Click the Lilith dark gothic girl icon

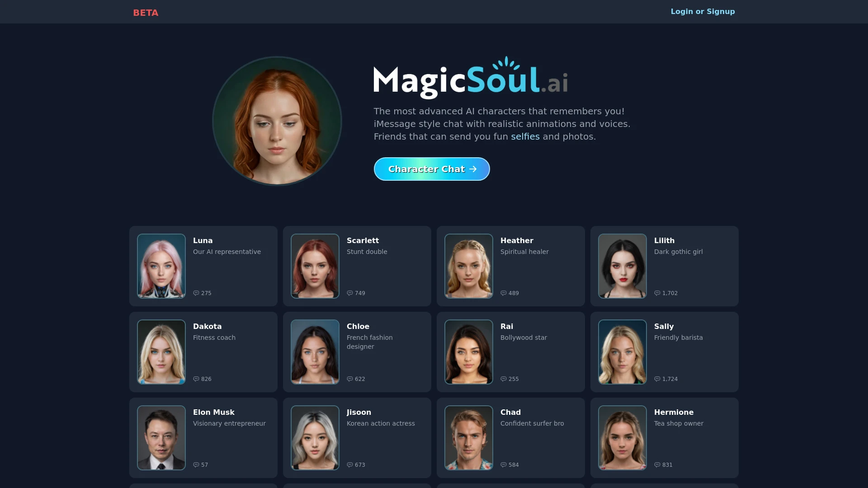[623, 266]
